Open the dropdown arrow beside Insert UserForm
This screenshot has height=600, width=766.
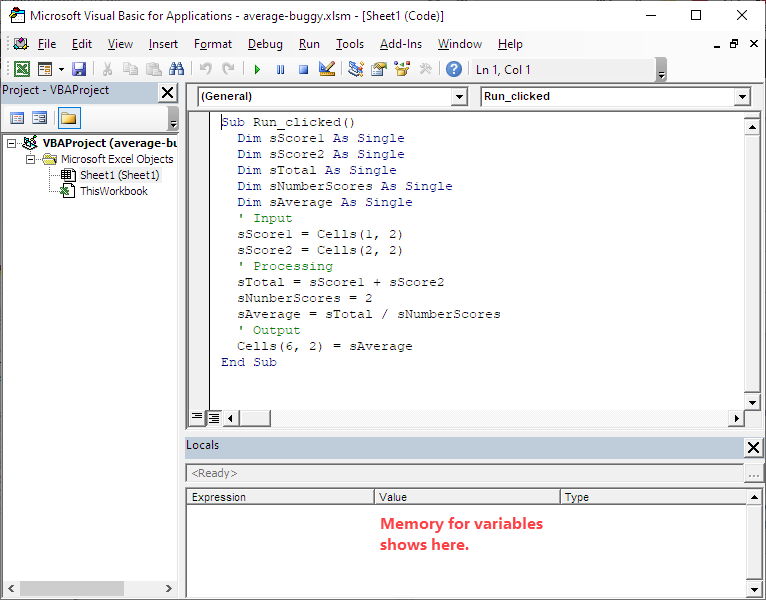pos(61,69)
